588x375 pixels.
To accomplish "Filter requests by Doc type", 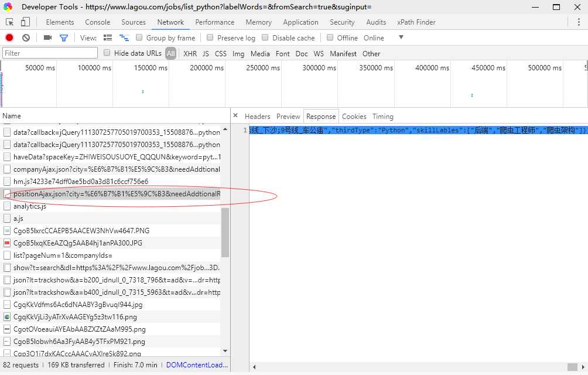I will pos(302,54).
